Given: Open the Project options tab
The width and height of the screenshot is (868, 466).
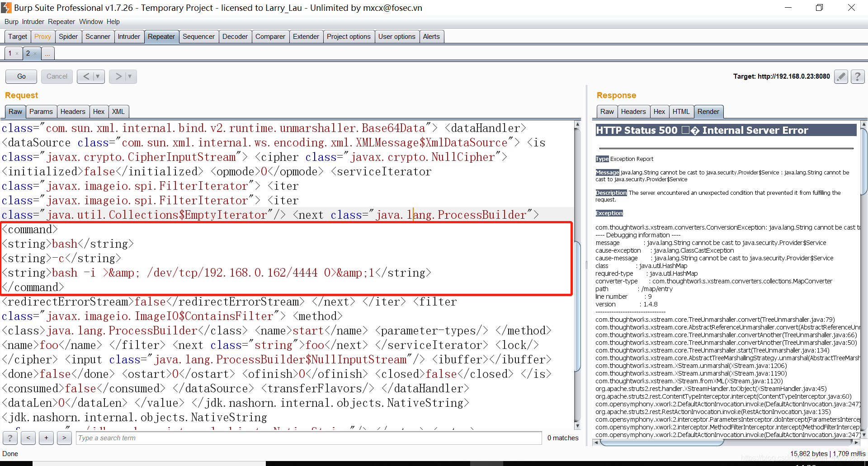Looking at the screenshot, I should point(349,37).
